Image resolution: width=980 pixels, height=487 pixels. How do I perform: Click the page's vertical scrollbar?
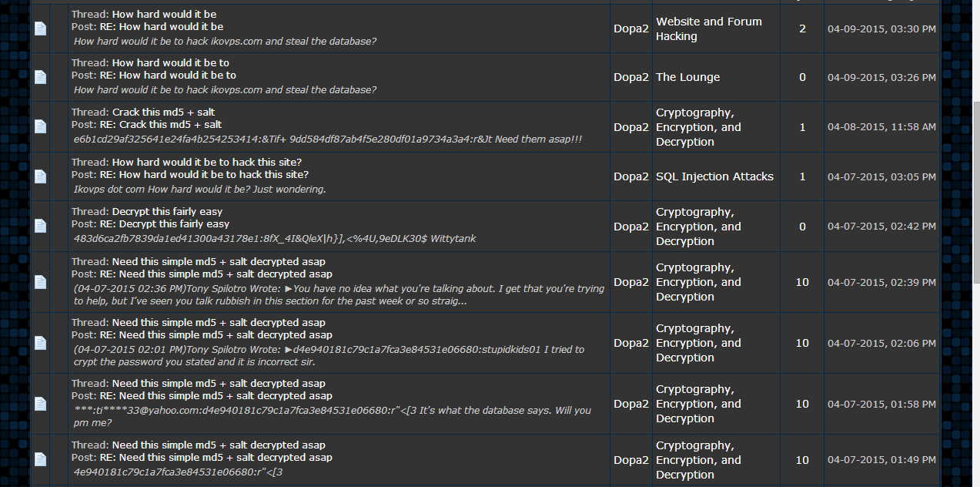point(974,231)
